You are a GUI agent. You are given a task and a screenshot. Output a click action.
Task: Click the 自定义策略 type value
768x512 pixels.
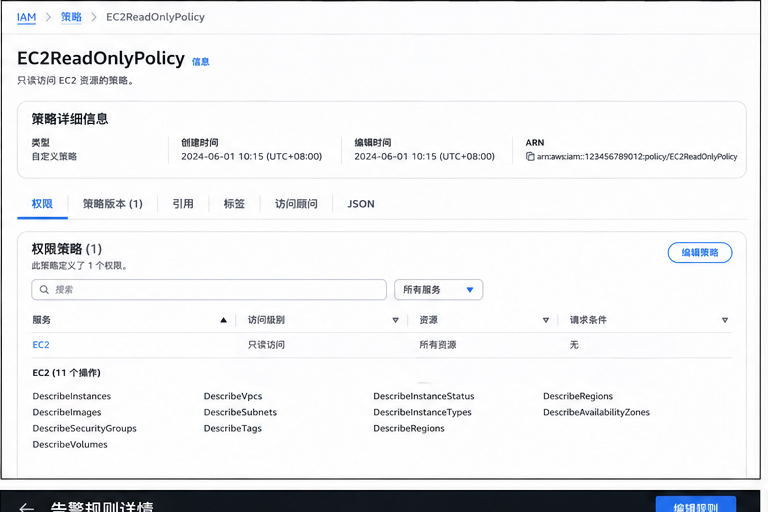[x=54, y=157]
